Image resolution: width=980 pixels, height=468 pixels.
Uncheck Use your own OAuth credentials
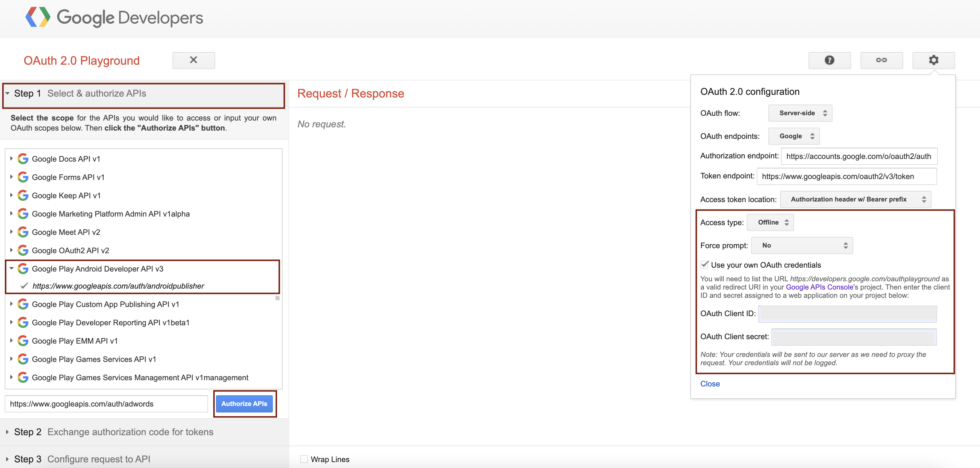tap(705, 265)
